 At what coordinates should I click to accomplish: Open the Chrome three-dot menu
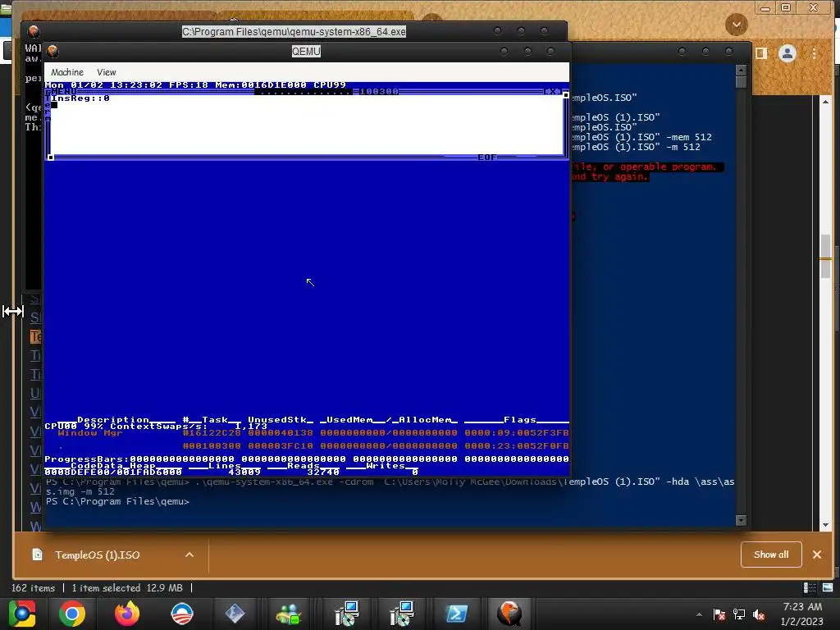[x=815, y=53]
